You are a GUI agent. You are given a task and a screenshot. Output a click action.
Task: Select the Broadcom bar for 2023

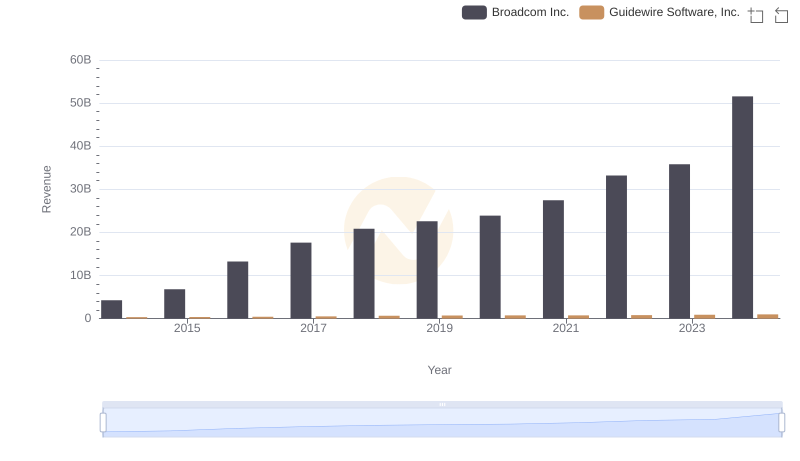coord(679,241)
